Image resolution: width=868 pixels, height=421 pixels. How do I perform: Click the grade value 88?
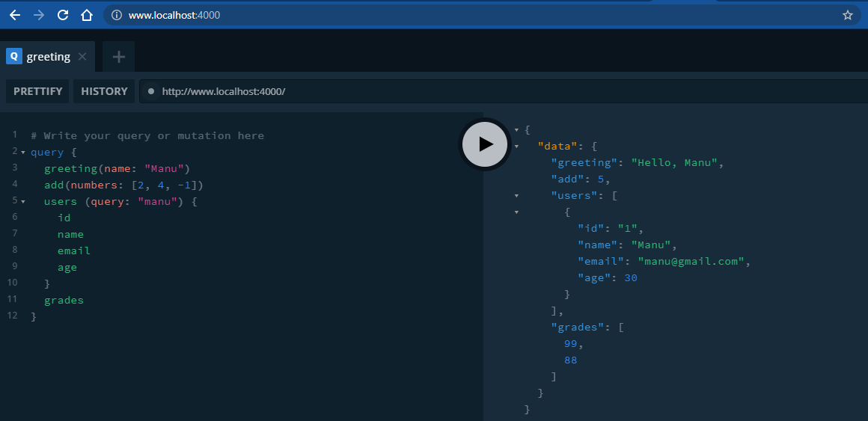point(571,360)
